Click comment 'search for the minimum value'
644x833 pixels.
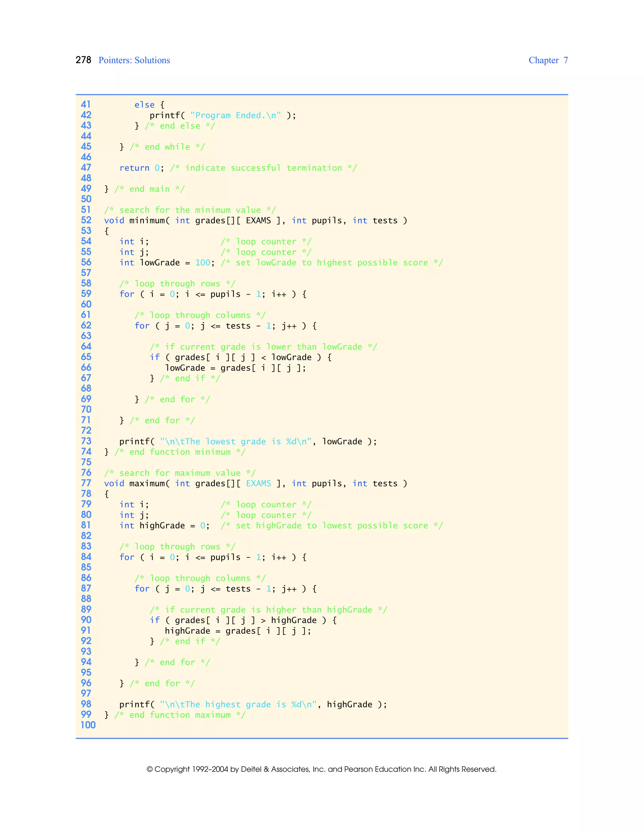pyautogui.click(x=190, y=210)
